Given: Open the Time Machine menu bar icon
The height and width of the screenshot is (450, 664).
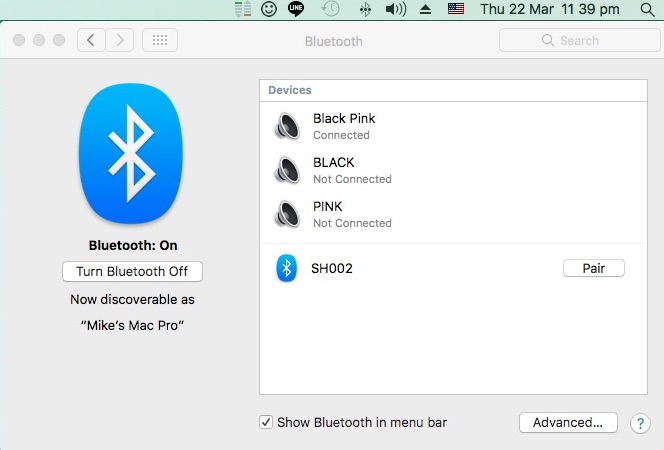Looking at the screenshot, I should [330, 9].
